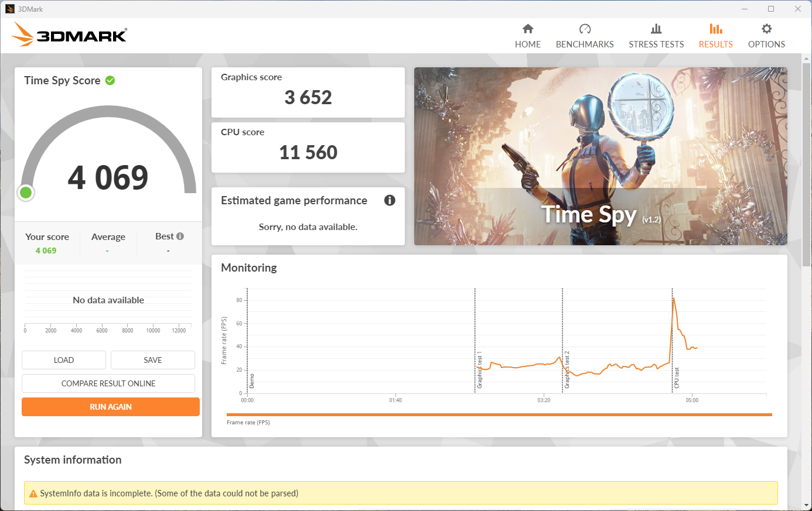Click COMPARE RESULT ONLINE button
The image size is (812, 511).
pyautogui.click(x=108, y=383)
